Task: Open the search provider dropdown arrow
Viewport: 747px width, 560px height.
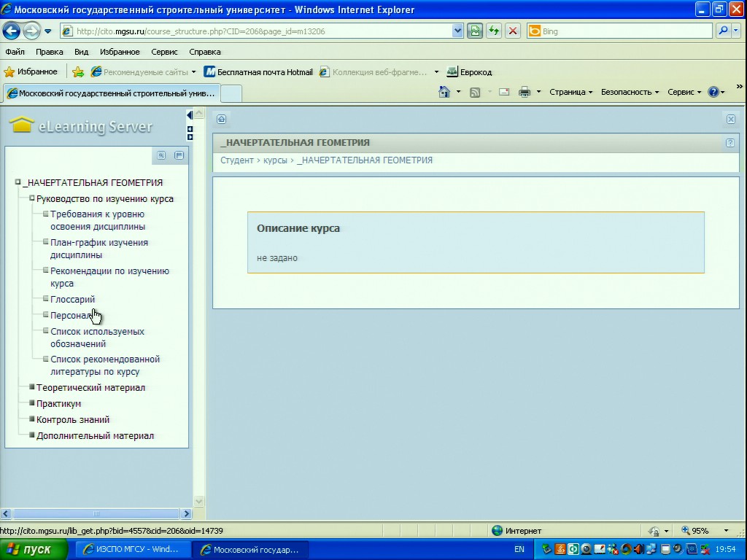Action: 736,31
